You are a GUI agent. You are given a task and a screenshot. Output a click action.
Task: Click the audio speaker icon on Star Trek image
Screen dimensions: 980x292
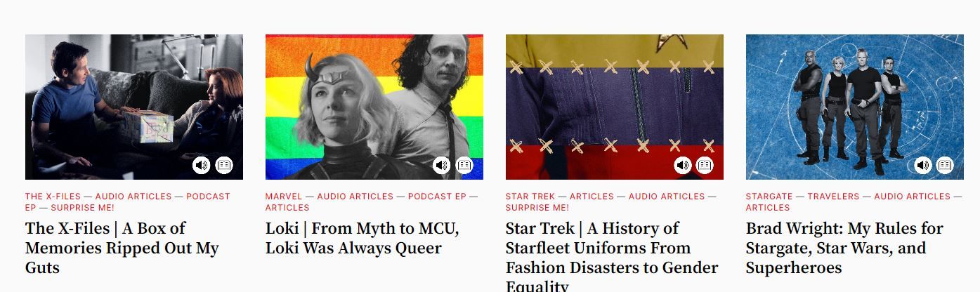click(x=683, y=166)
